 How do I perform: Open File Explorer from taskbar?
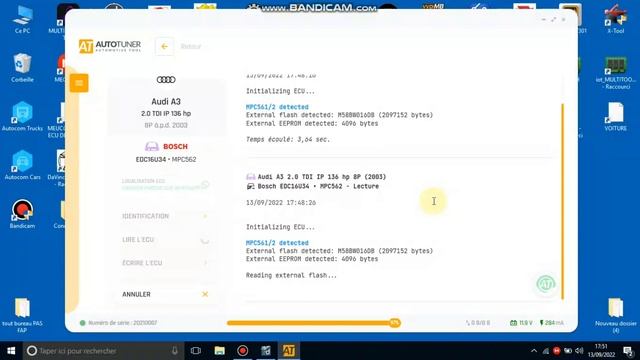pos(220,351)
